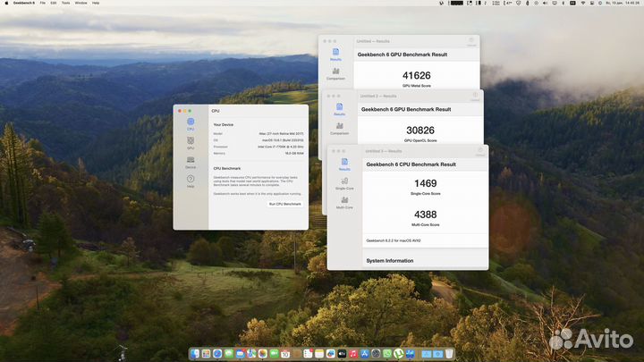Launch FaceTime from the Dock

(274, 353)
